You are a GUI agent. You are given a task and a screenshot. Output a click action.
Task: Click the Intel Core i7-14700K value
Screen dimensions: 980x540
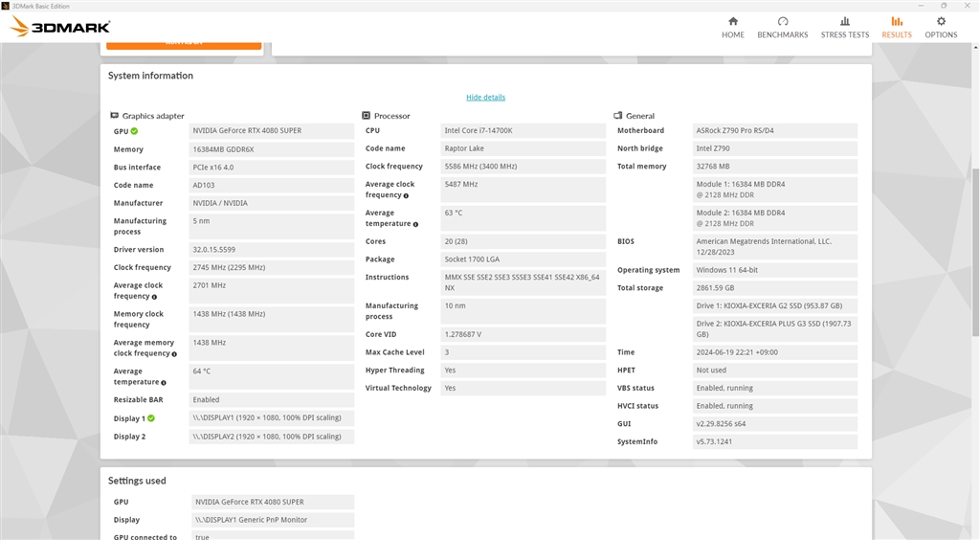(523, 130)
